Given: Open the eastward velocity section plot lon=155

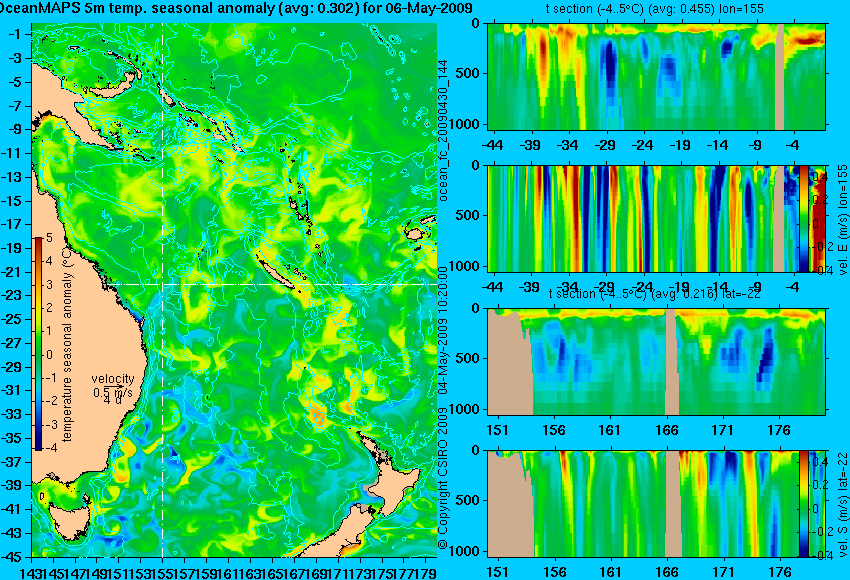Looking at the screenshot, I should pyautogui.click(x=656, y=218).
